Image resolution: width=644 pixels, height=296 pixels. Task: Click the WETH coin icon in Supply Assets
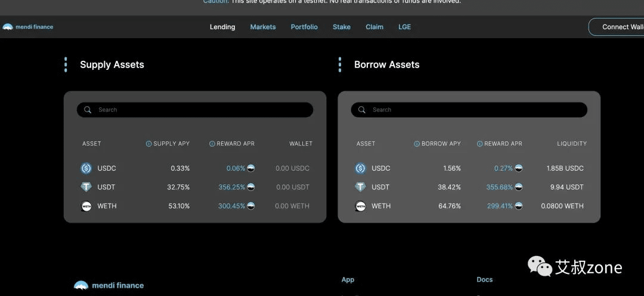point(86,206)
